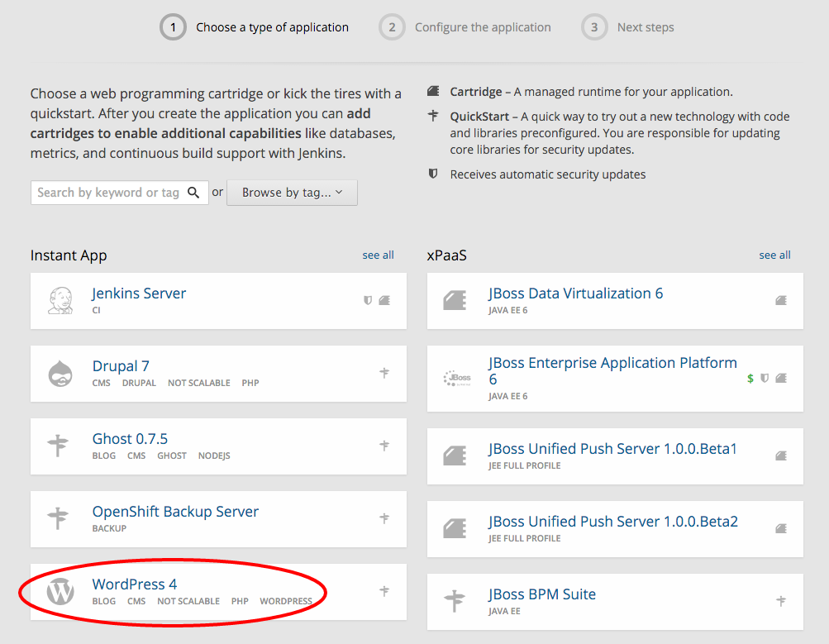Click cartridge badge on Unified Push Server Beta1 row
This screenshot has width=829, height=644.
pos(781,456)
